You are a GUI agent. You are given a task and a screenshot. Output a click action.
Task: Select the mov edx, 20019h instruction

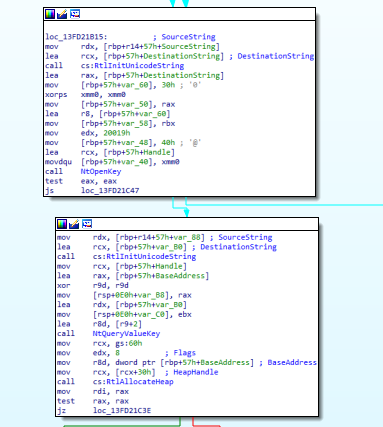pyautogui.click(x=88, y=133)
